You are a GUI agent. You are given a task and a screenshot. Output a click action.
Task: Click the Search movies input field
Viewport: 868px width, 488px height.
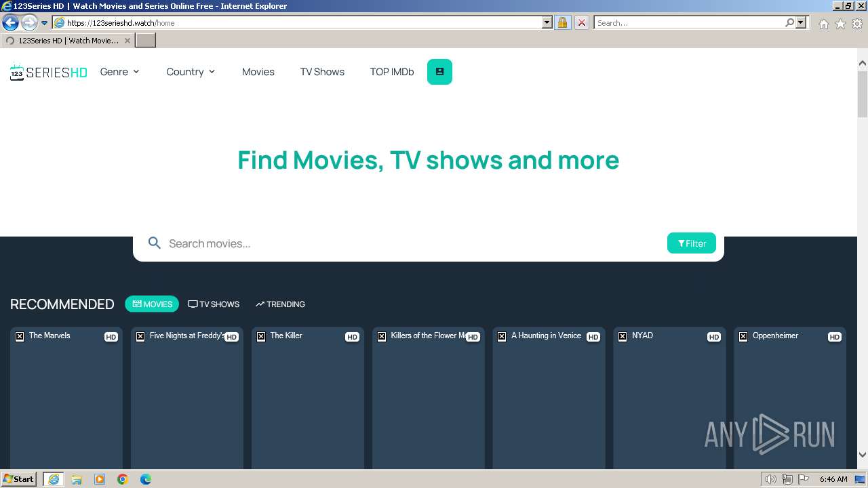(x=414, y=243)
